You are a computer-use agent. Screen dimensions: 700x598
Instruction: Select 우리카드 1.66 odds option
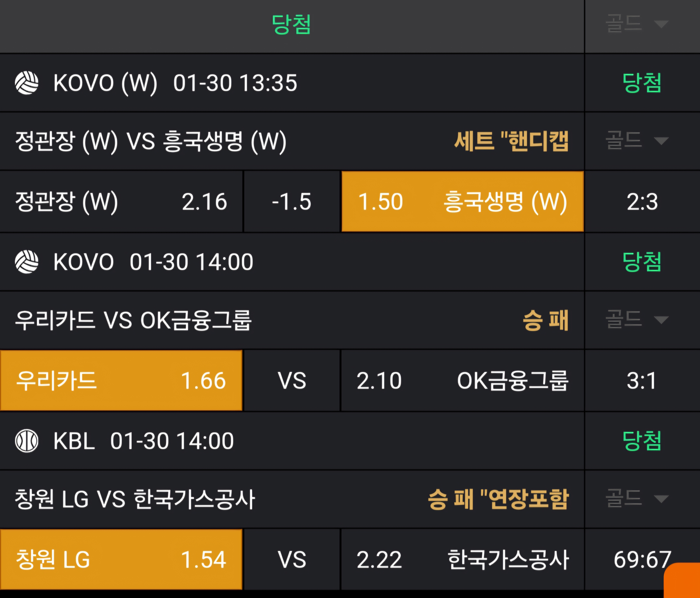click(x=121, y=380)
